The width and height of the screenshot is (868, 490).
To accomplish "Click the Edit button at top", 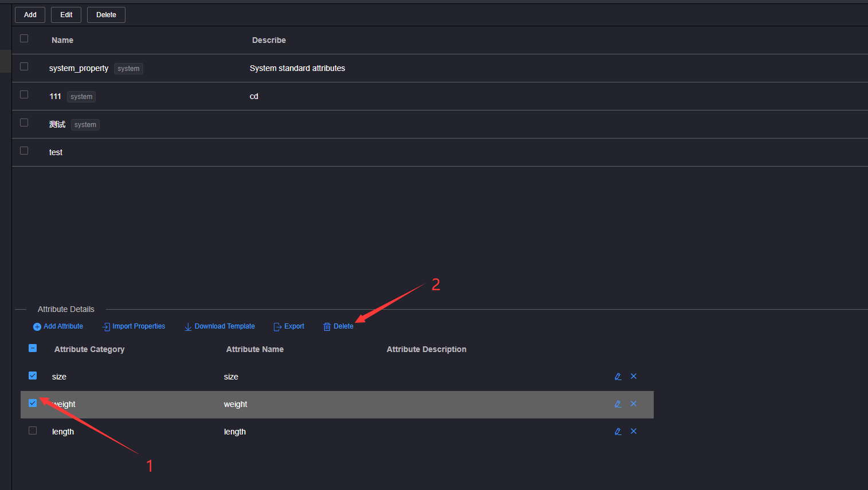I will click(x=66, y=15).
